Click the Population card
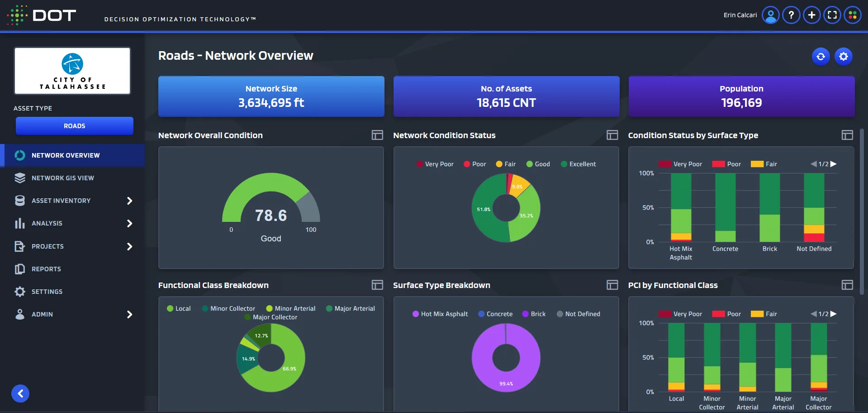The image size is (868, 413). click(x=741, y=96)
